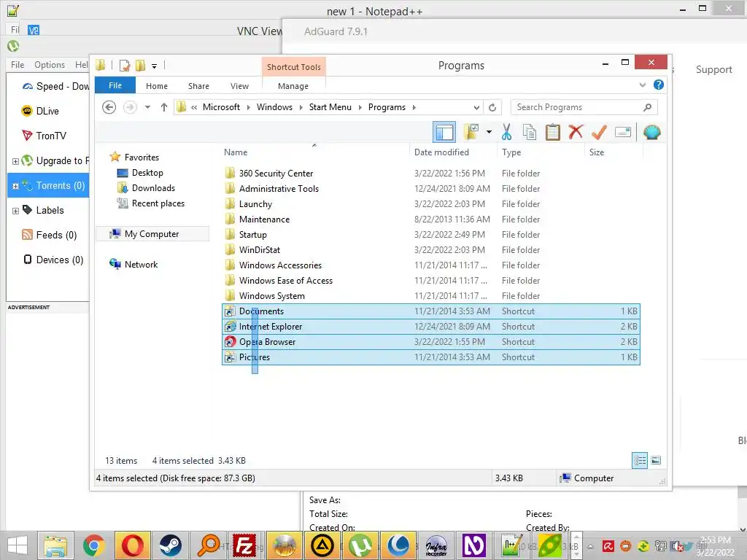
Task: Open Steam from the taskbar
Action: tap(170, 545)
